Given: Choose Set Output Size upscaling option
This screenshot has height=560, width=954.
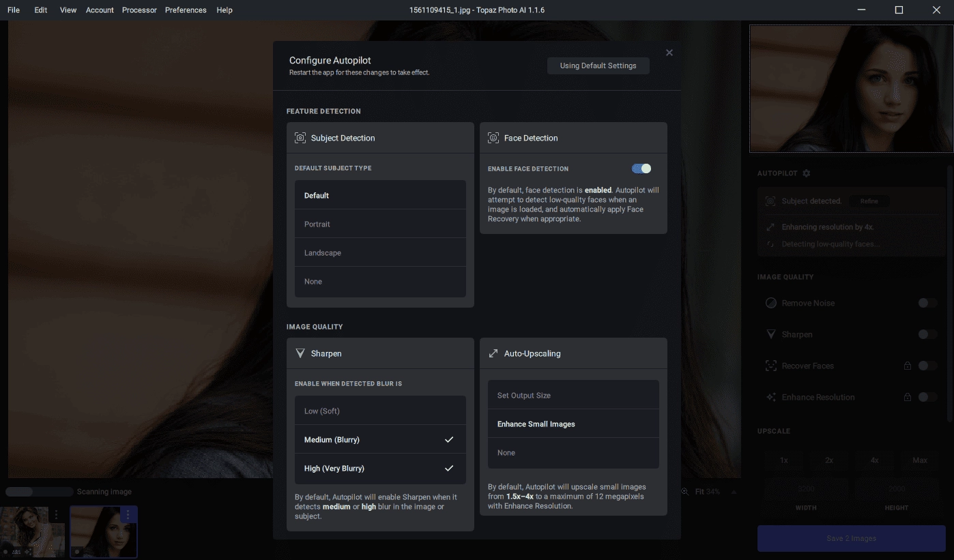Looking at the screenshot, I should (x=573, y=395).
